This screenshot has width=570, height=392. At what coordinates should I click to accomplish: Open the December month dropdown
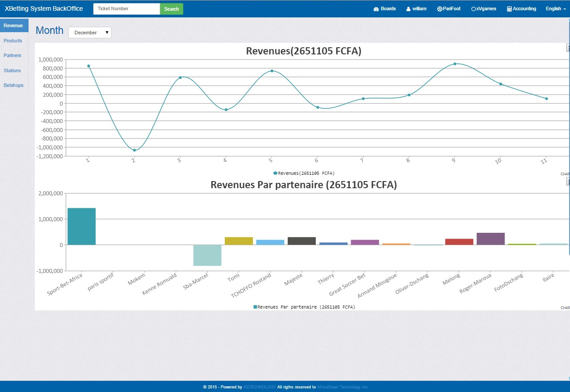[90, 33]
